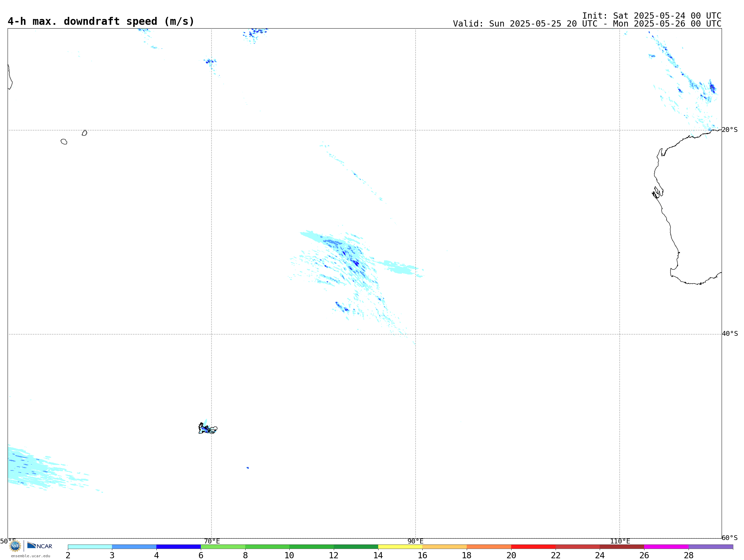Click the colorbar tick label 2
Screen dimensions: 744x560
(68, 556)
